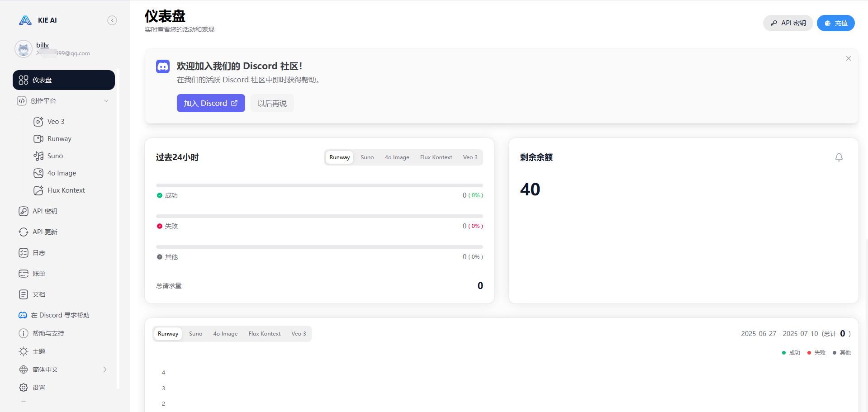
Task: Expand the 简体中文 language selector
Action: [x=63, y=369]
